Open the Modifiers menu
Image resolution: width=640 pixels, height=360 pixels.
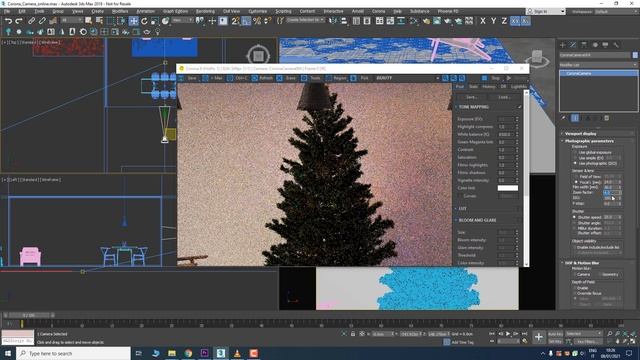(120, 11)
